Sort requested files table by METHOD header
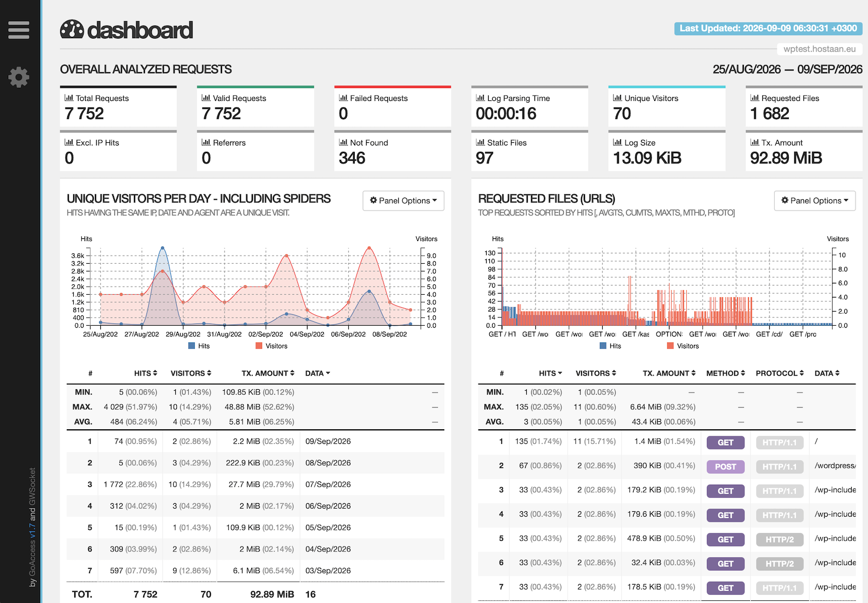The image size is (868, 603). point(726,373)
